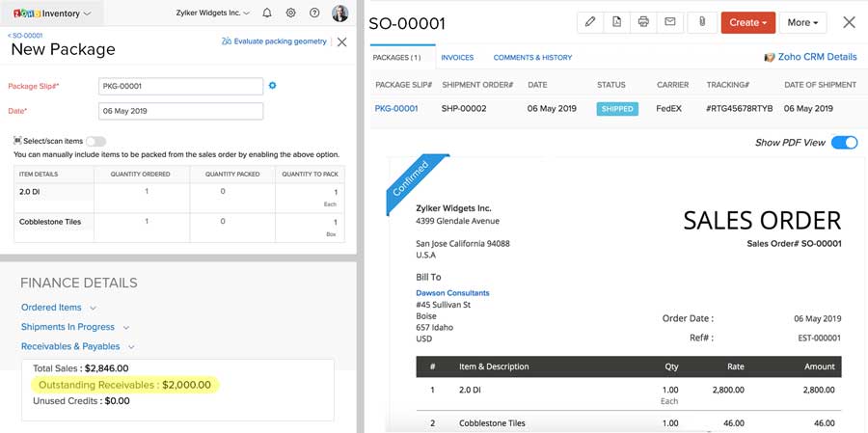868x433 pixels.
Task: Open the More dropdown menu
Action: pos(802,23)
